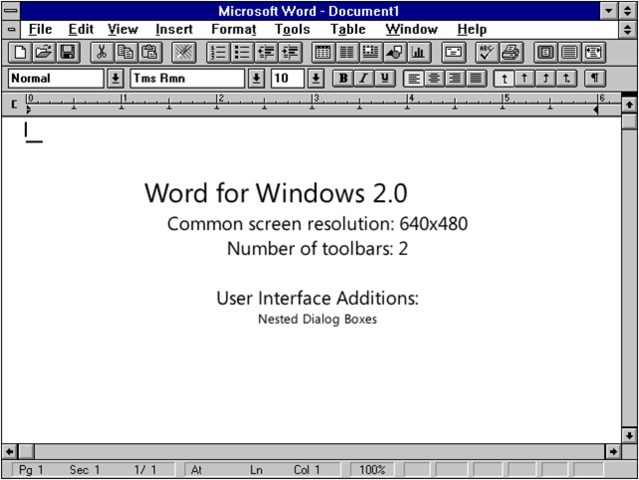This screenshot has height=480, width=639.
Task: Increase indent with the Indent icon
Action: coord(290,53)
